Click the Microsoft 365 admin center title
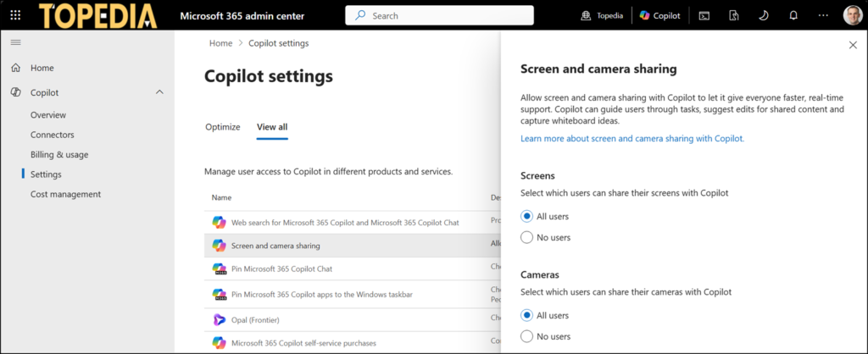Screen dimensions: 868x354 point(242,15)
